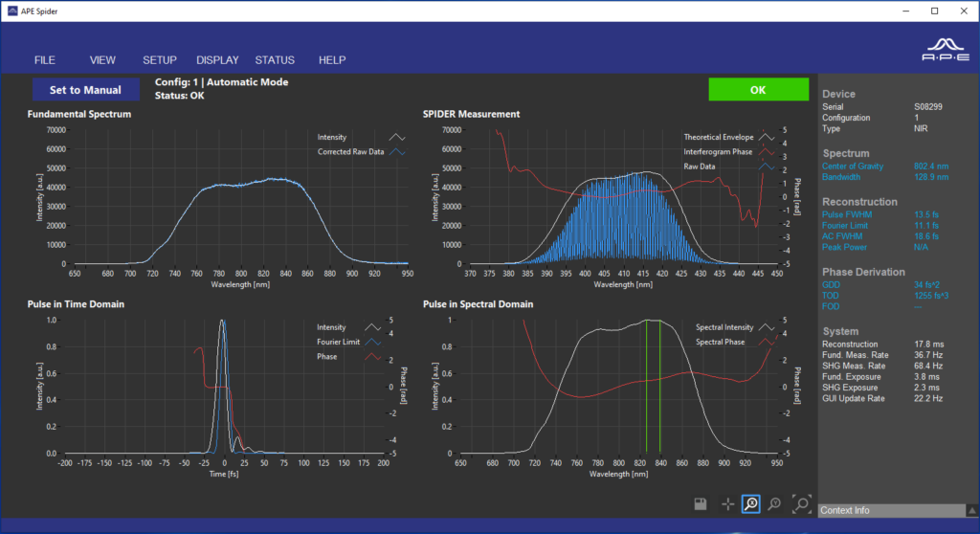Click the APE Spider title bar app icon
The image size is (980, 534).
tap(11, 11)
